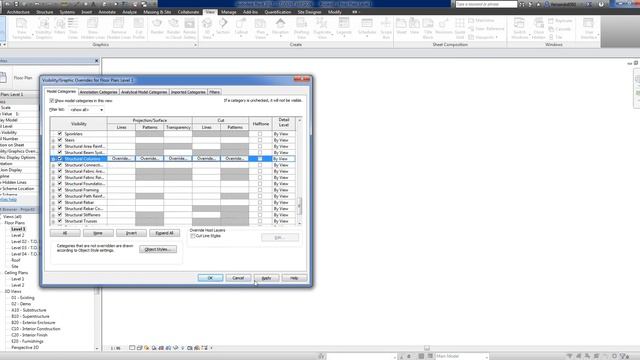This screenshot has width=640, height=360.
Task: Click the Switch Windows icon
Action: point(520,28)
